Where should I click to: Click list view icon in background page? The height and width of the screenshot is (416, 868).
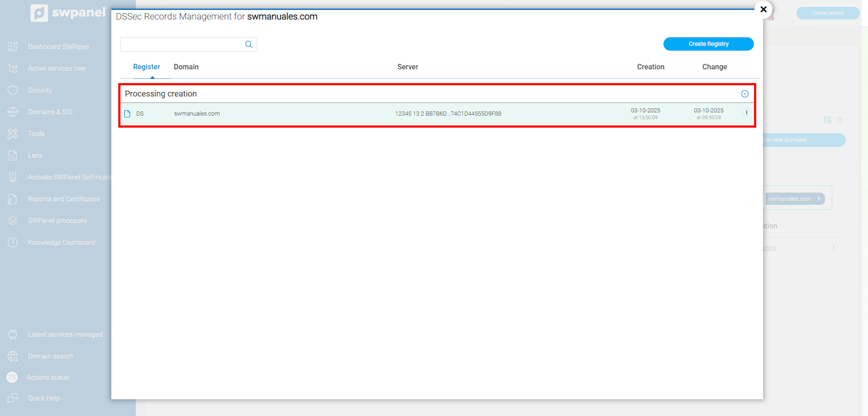point(840,119)
